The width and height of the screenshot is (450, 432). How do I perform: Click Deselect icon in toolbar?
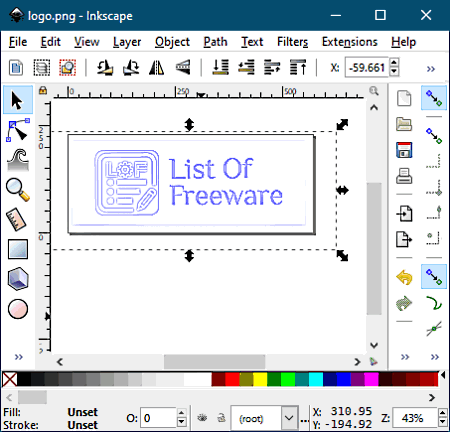pyautogui.click(x=67, y=68)
